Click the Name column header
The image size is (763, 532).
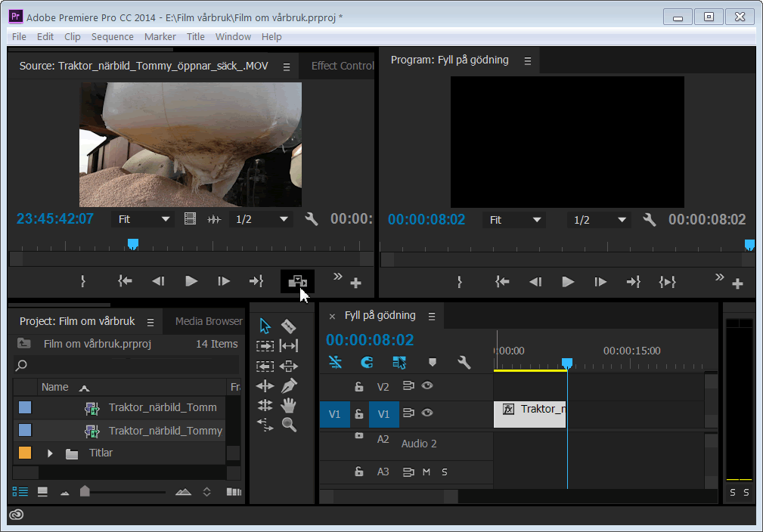point(54,387)
